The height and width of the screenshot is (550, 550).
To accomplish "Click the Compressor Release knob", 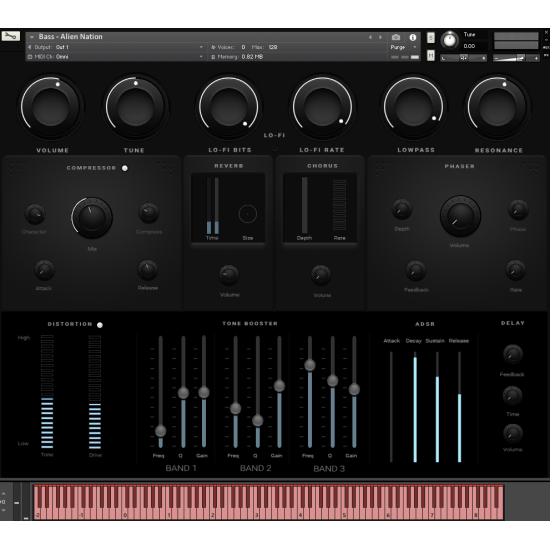I will point(147,270).
